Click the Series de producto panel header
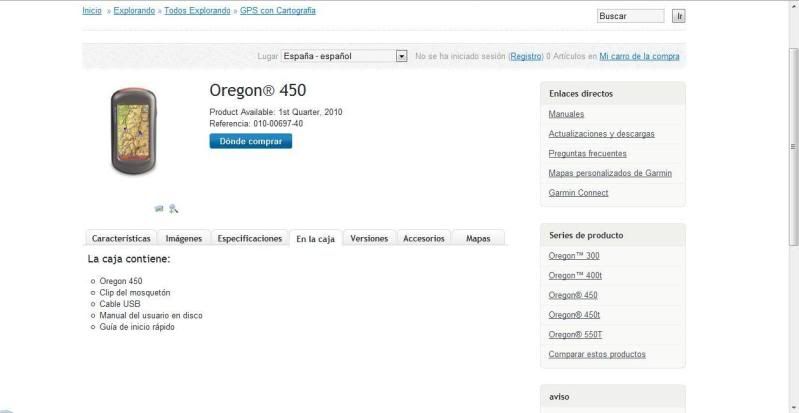 [x=612, y=235]
